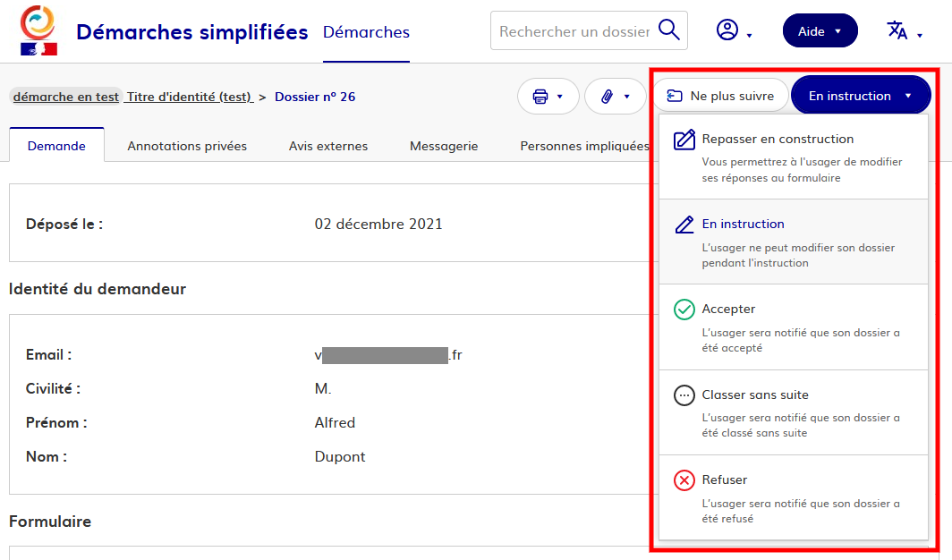Open Démarches in the top navigation
The height and width of the screenshot is (560, 952).
click(x=366, y=32)
